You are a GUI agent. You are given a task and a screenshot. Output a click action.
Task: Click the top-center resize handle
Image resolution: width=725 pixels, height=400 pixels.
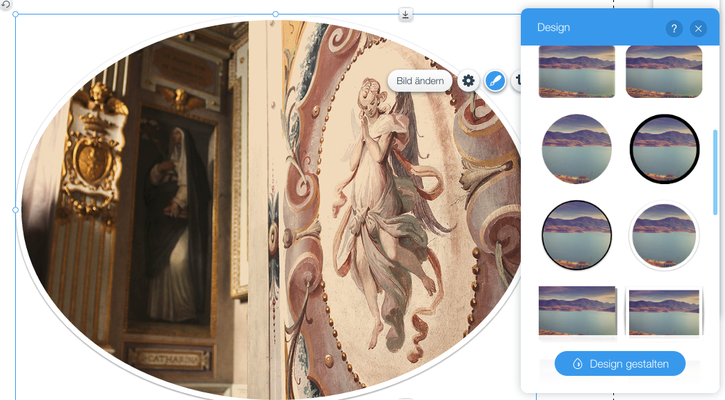[x=276, y=14]
